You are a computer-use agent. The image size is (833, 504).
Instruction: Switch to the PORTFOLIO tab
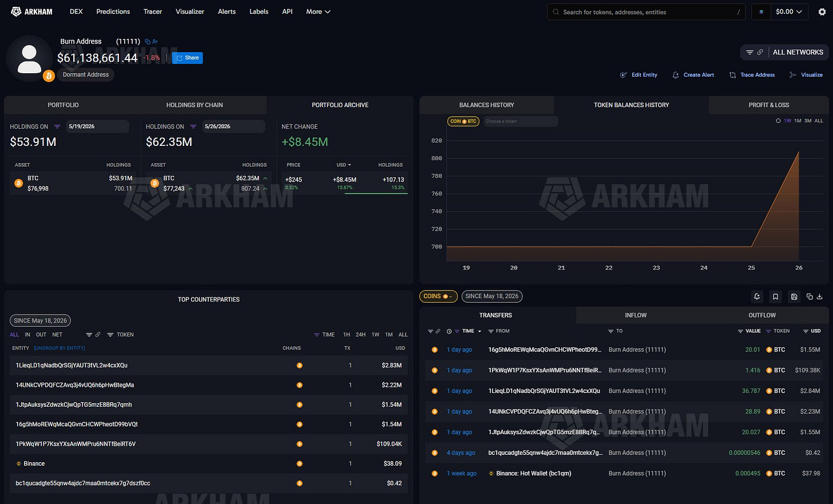[64, 105]
